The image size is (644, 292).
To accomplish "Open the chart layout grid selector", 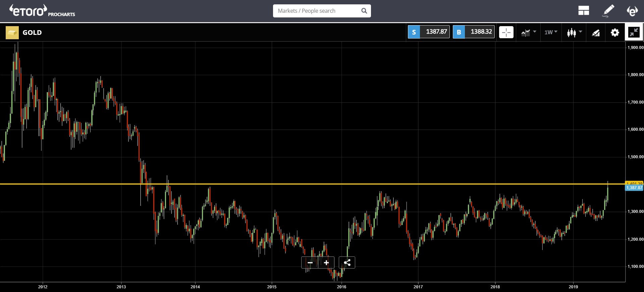I will tap(584, 11).
